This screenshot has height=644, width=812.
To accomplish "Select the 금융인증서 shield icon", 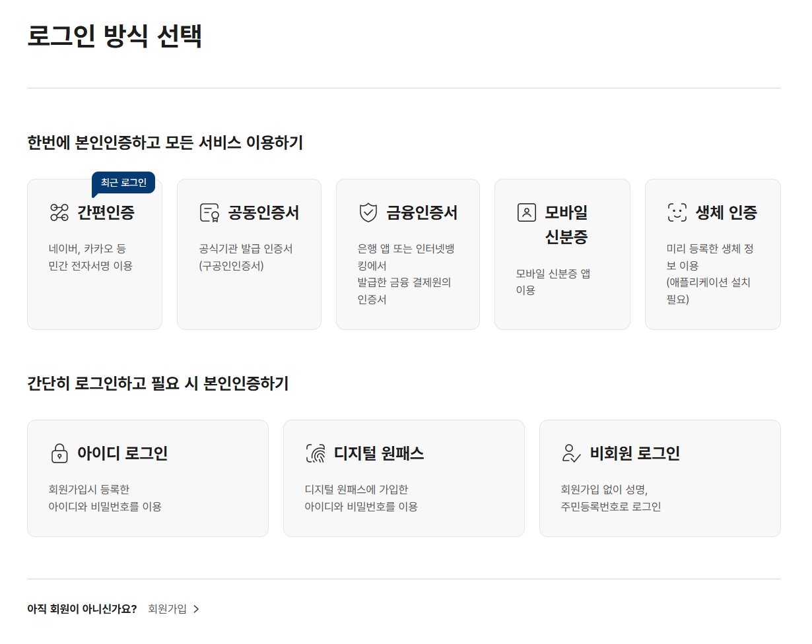I will coord(367,212).
